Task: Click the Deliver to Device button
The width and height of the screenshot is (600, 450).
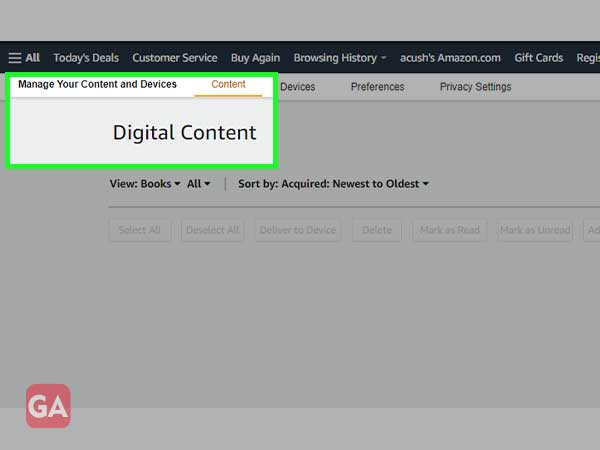Action: pyautogui.click(x=298, y=230)
